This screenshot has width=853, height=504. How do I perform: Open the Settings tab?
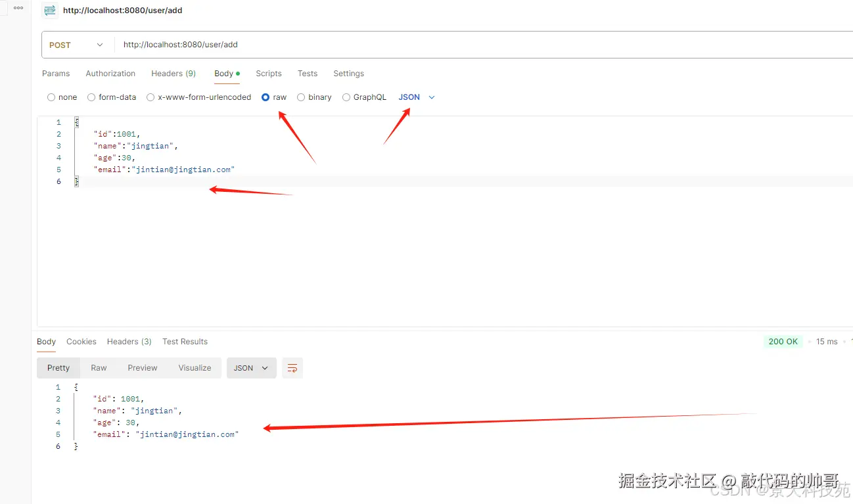point(348,74)
